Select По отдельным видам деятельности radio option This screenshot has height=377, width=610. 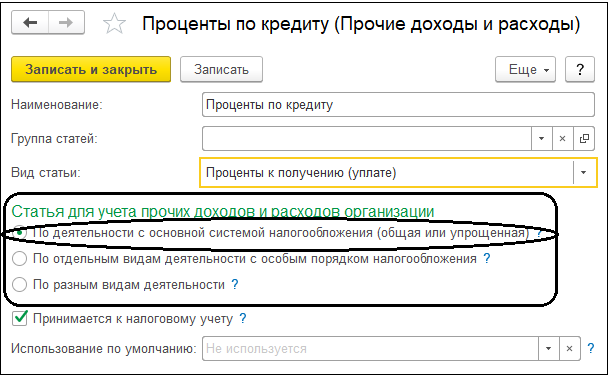click(19, 259)
